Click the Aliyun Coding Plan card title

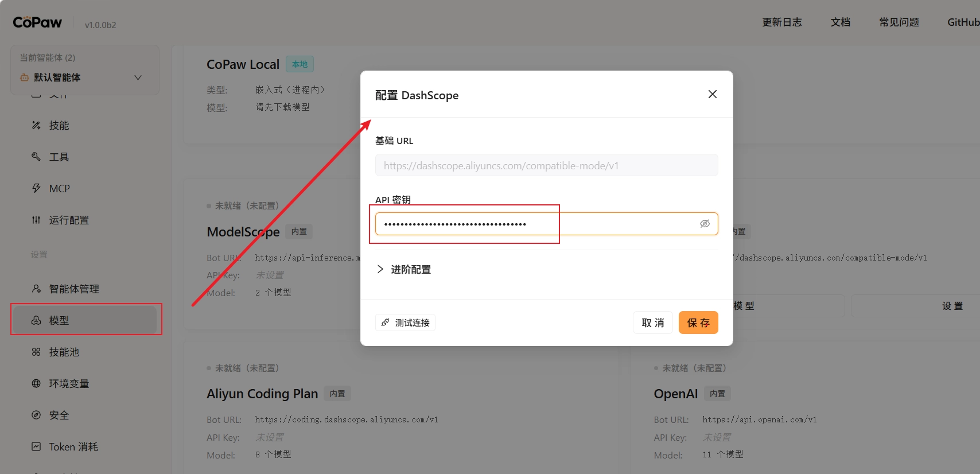click(262, 394)
